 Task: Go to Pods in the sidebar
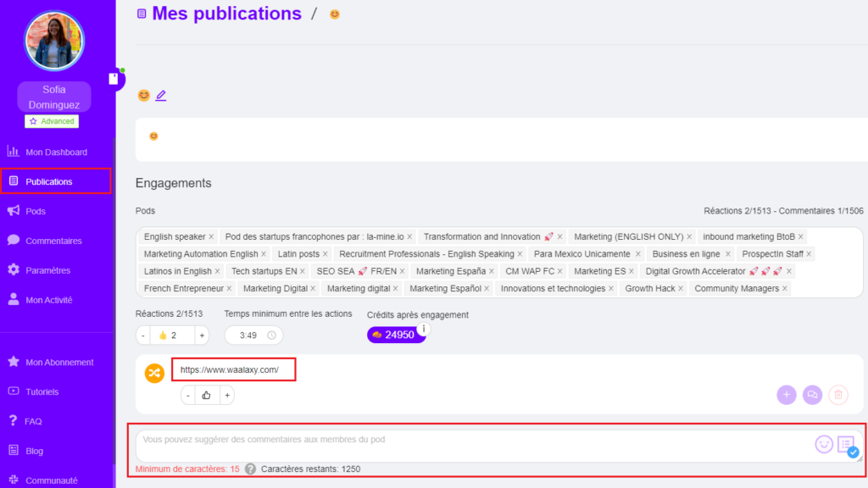[36, 211]
